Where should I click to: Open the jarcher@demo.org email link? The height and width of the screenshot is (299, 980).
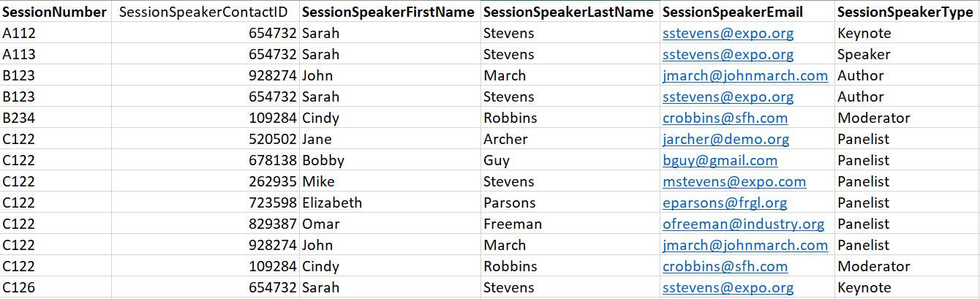pos(725,140)
